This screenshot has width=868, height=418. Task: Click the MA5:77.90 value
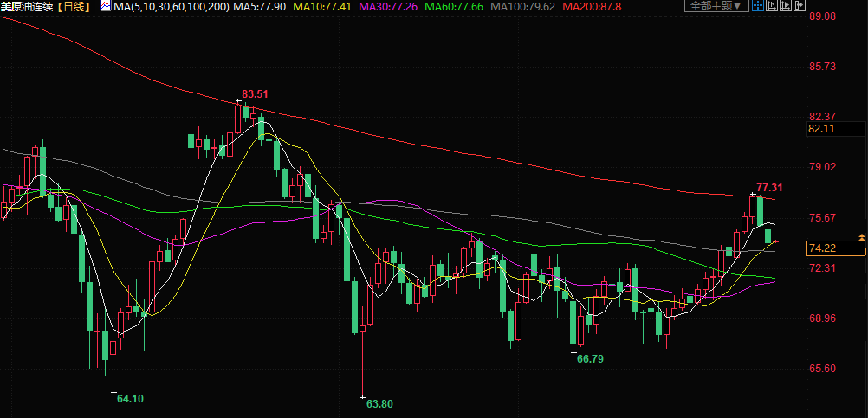pos(260,6)
